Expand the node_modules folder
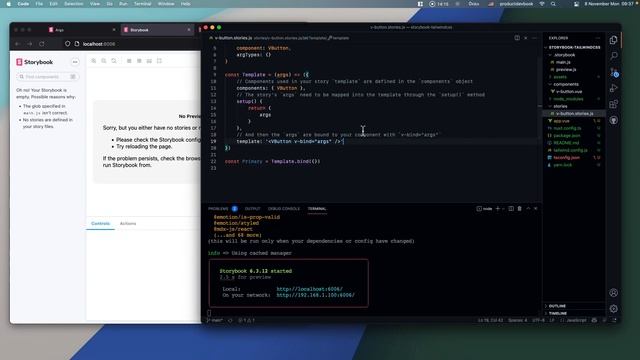Image resolution: width=640 pixels, height=360 pixels. [x=573, y=99]
